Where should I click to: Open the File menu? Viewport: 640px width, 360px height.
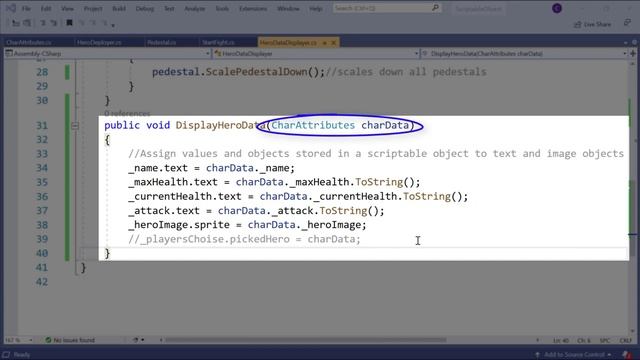pos(26,9)
